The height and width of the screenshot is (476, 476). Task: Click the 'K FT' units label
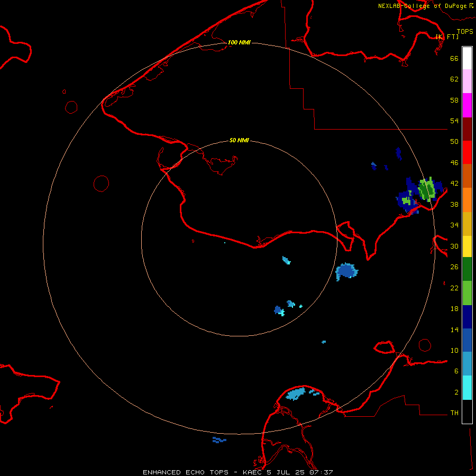[x=447, y=37]
